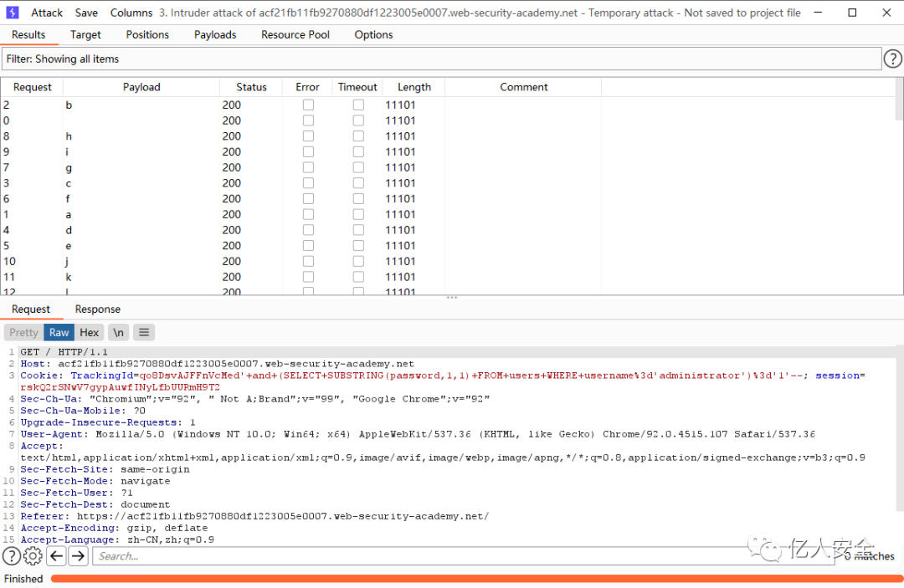Viewport: 904px width, 588px height.
Task: Open the Request tab in lower pane
Action: click(x=31, y=309)
